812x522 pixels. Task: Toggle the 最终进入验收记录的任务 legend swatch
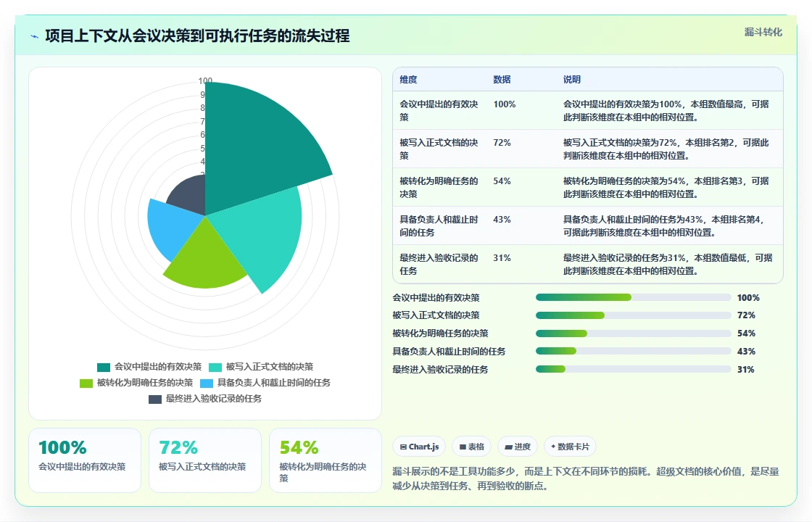click(x=155, y=399)
